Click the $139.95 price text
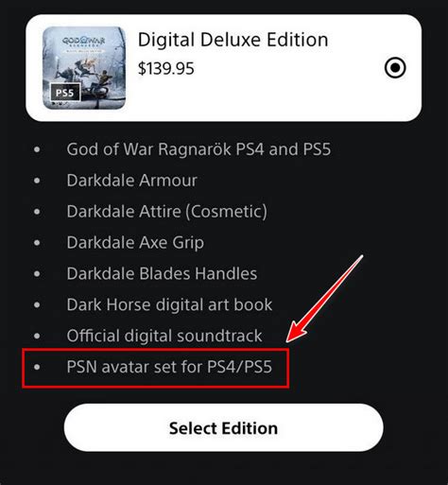The width and height of the screenshot is (448, 485). [x=166, y=68]
